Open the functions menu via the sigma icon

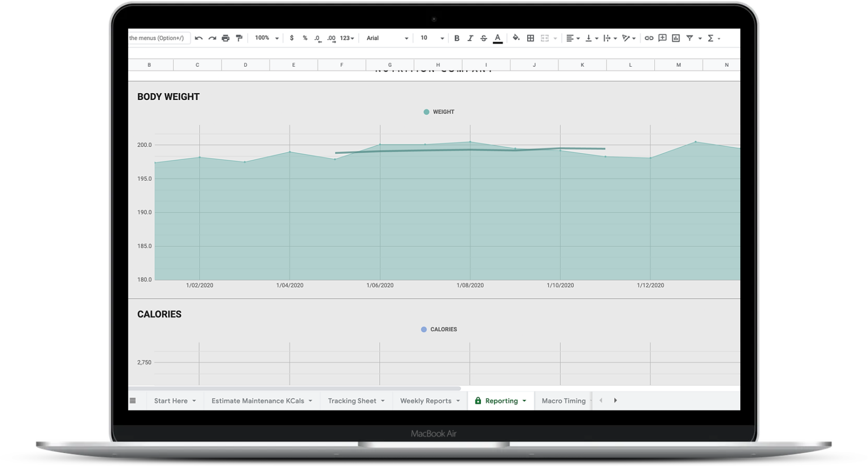(710, 37)
